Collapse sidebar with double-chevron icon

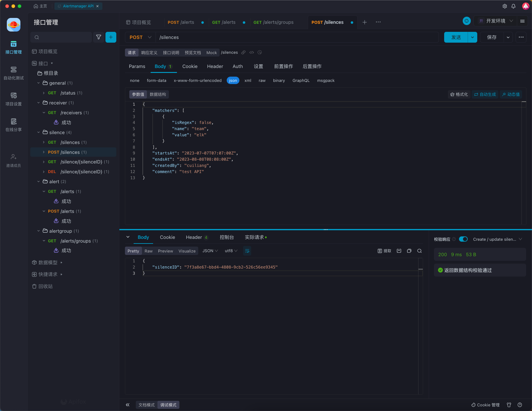[128, 405]
